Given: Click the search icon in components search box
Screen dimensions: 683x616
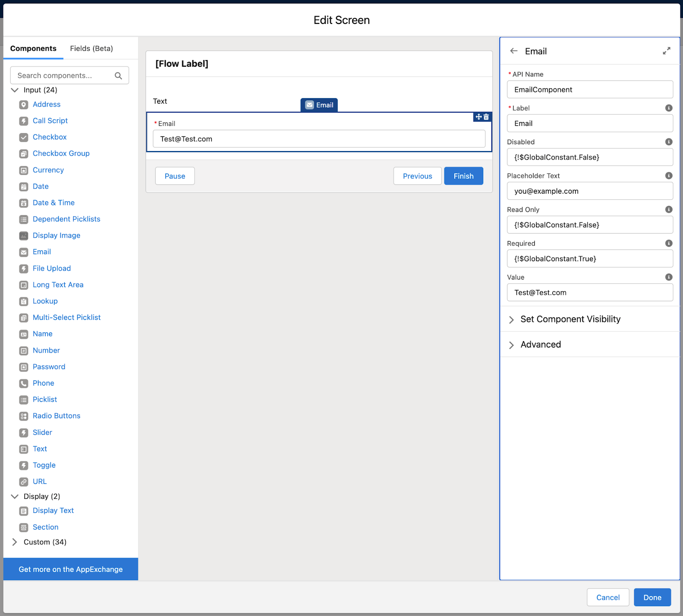Looking at the screenshot, I should pos(118,75).
